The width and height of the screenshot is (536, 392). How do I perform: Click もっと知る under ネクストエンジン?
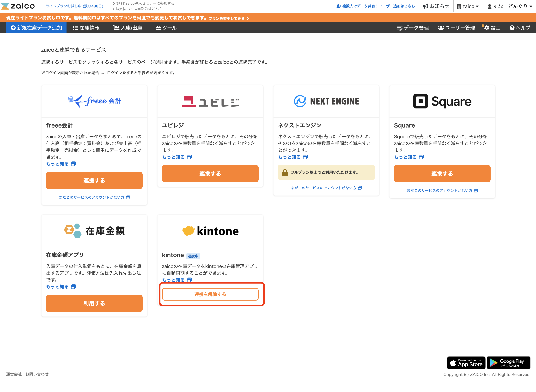[293, 157]
